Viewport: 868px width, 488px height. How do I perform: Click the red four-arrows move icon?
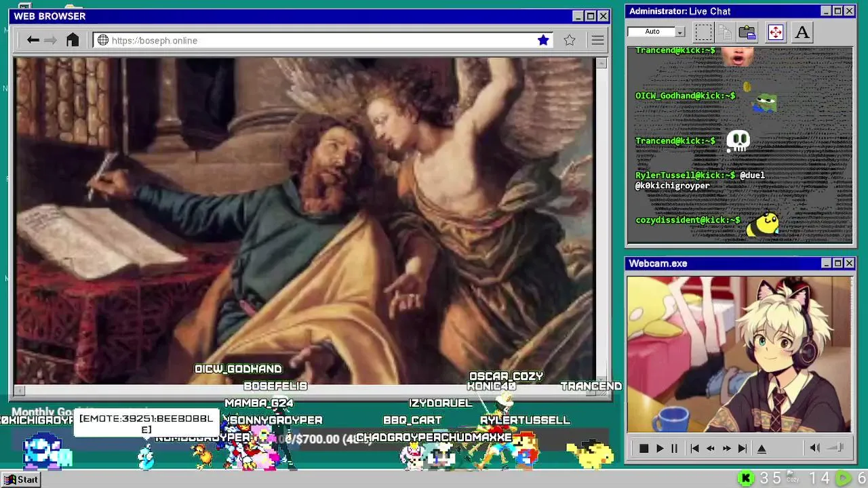click(x=776, y=32)
